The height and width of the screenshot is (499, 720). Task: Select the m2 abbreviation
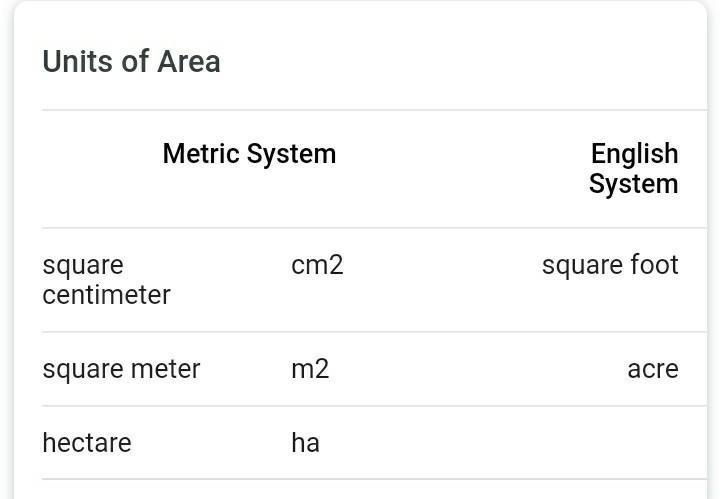[x=310, y=369]
